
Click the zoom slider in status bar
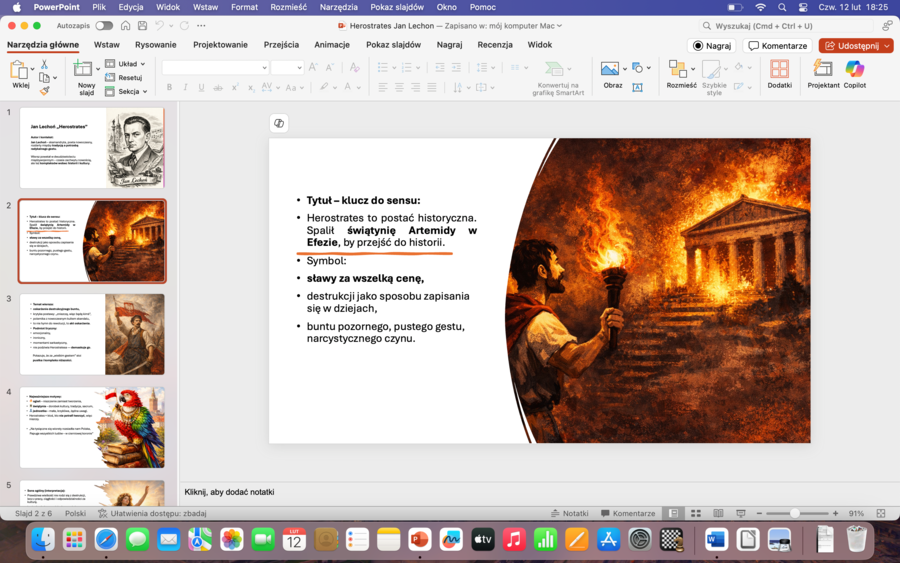795,513
